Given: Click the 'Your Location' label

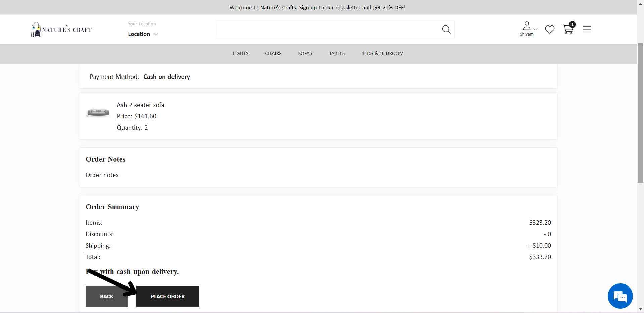Looking at the screenshot, I should [x=142, y=24].
